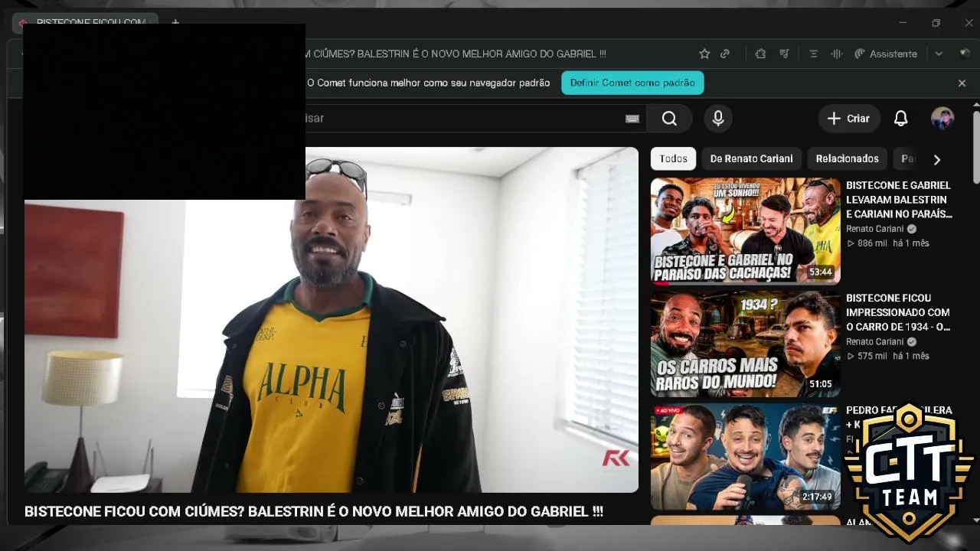Click the 51:05 duration badge

820,384
